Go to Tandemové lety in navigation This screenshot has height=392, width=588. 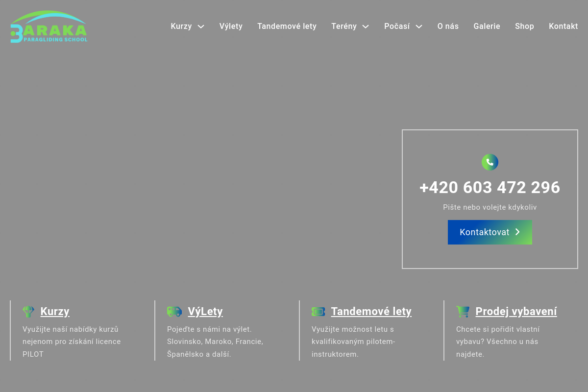pyautogui.click(x=287, y=26)
